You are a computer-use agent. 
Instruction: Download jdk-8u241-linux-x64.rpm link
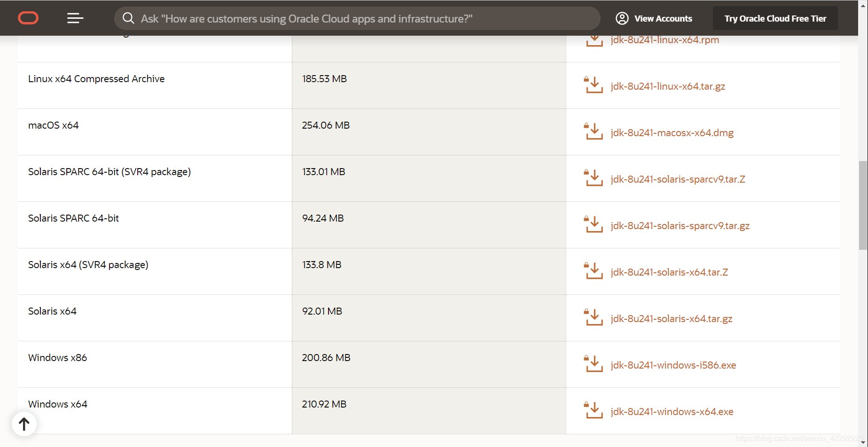tap(665, 40)
